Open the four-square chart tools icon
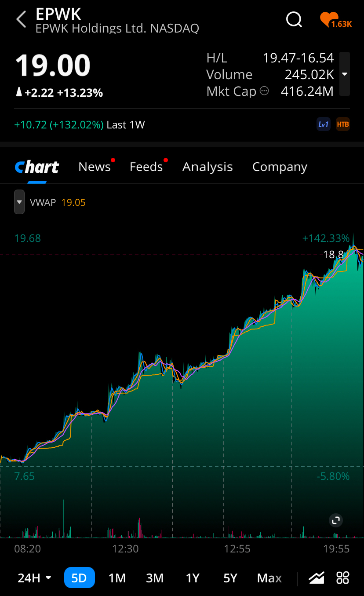This screenshot has width=364, height=596. (x=342, y=578)
